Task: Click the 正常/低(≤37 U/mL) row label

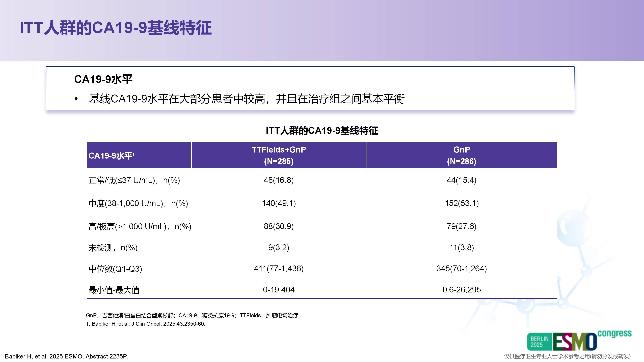Action: pyautogui.click(x=134, y=180)
